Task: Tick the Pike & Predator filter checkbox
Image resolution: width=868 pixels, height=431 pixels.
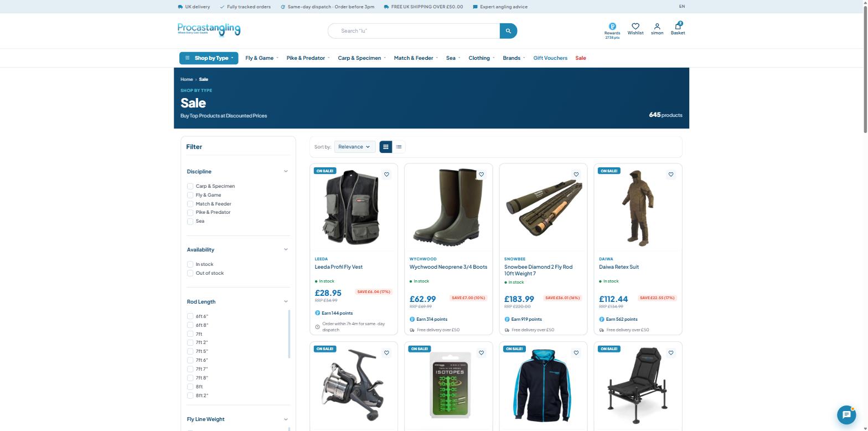Action: click(x=190, y=212)
